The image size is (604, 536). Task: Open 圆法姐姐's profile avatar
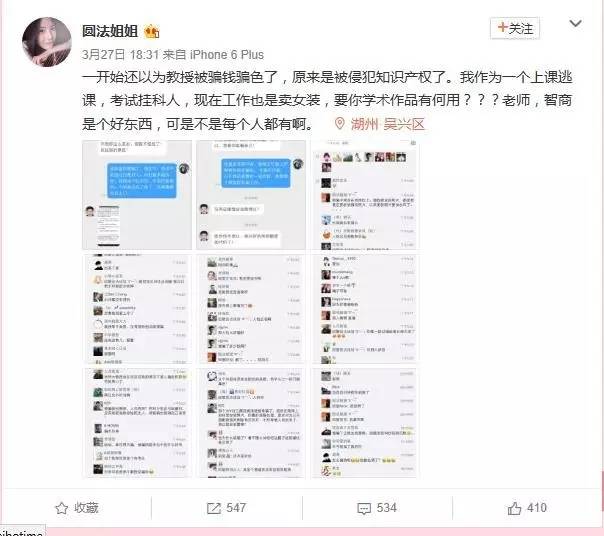pyautogui.click(x=47, y=42)
